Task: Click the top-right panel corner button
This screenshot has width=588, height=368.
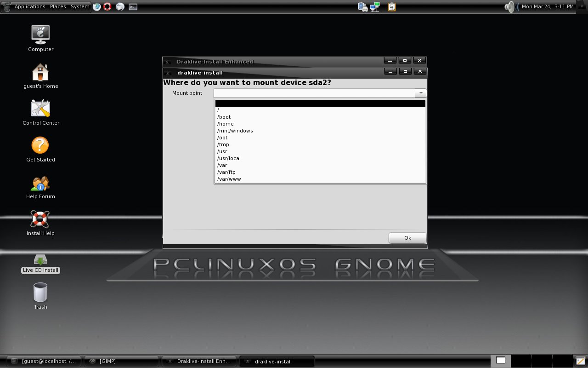Action: click(582, 6)
